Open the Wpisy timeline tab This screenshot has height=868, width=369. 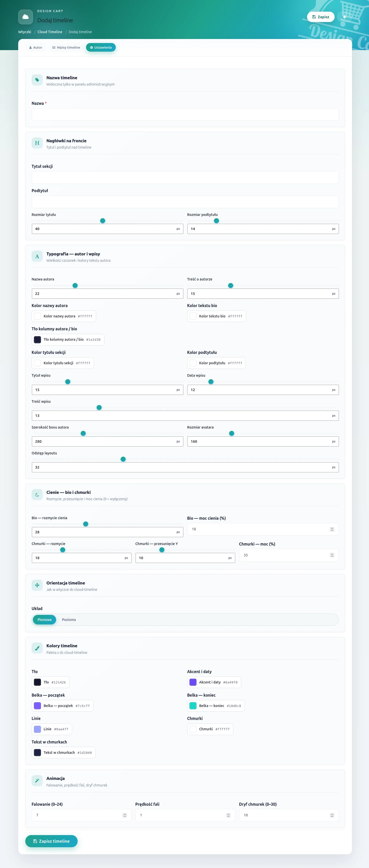click(66, 48)
